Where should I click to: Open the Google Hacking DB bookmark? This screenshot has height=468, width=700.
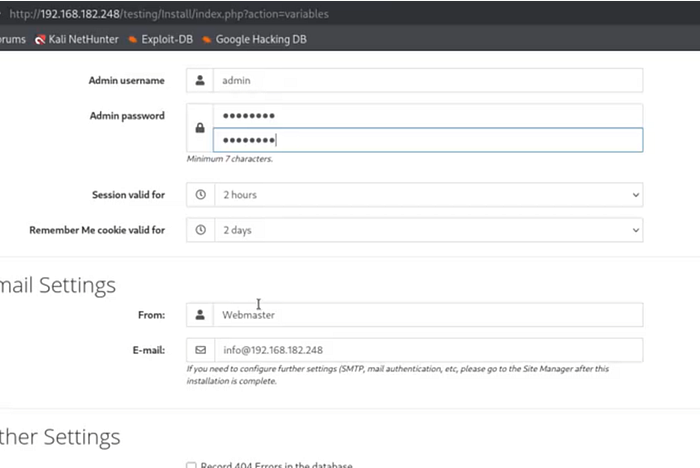[x=254, y=40]
